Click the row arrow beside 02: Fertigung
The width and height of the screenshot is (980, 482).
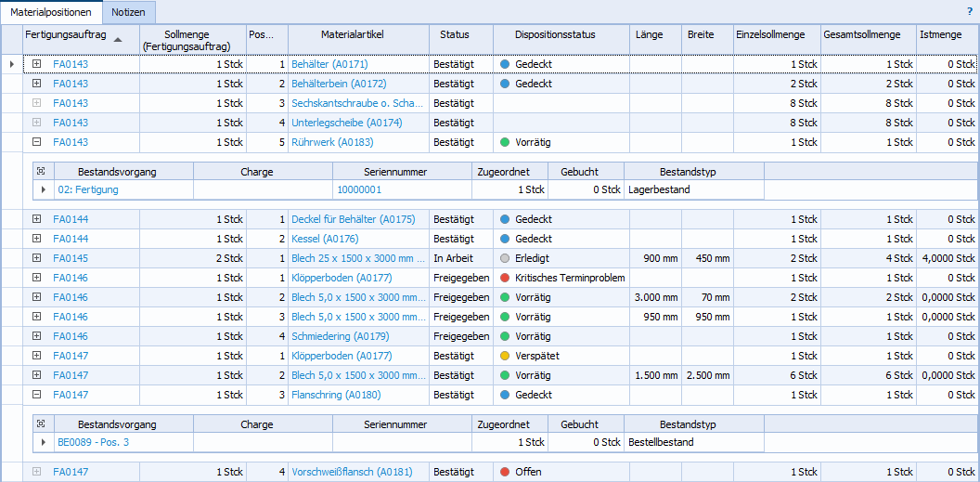coord(43,189)
